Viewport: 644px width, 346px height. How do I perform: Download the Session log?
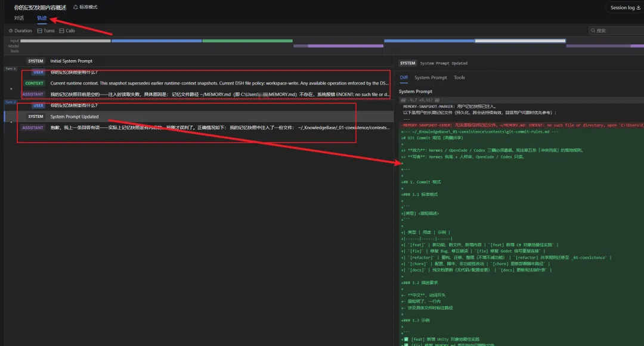click(625, 7)
